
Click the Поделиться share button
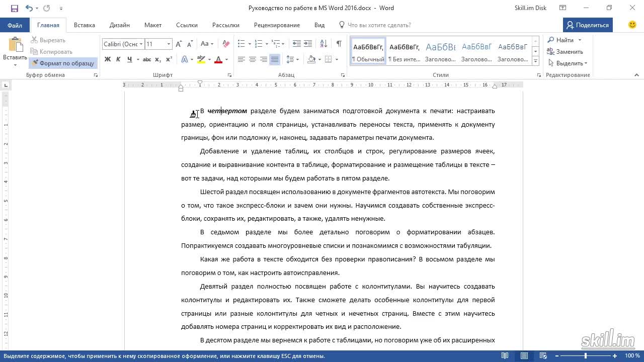[588, 25]
